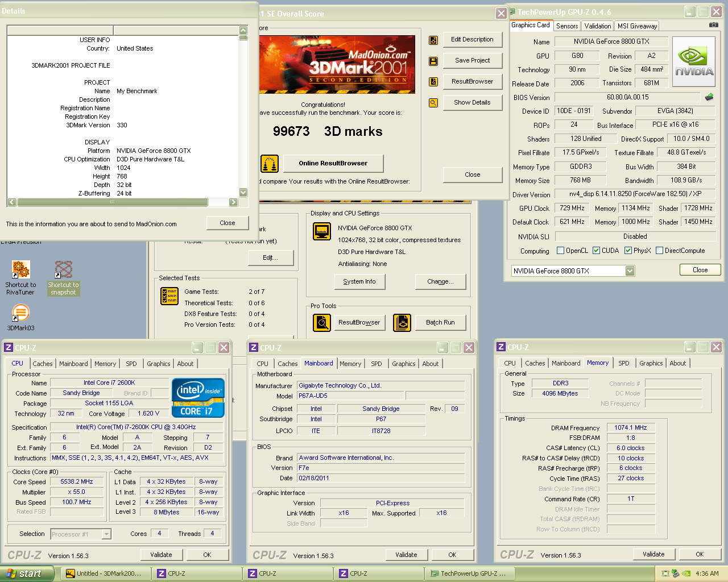This screenshot has height=582, width=728.
Task: Click the Intel Core i7 logo in CPU-Z
Action: click(198, 398)
